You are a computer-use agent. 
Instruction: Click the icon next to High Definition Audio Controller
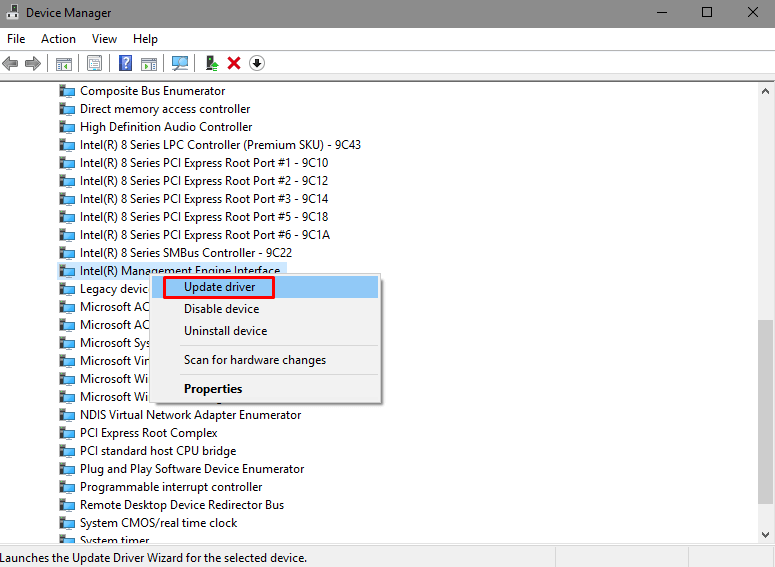(x=67, y=127)
